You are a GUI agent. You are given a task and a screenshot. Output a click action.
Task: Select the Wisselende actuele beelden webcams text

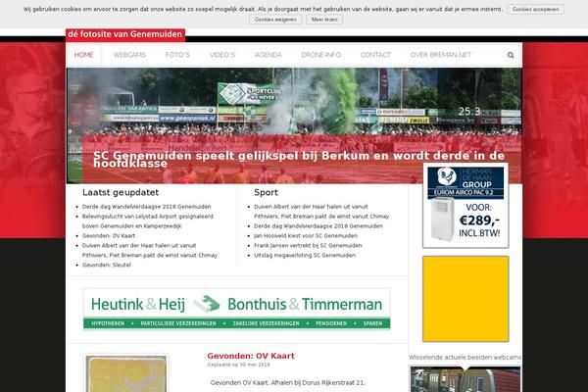click(465, 358)
